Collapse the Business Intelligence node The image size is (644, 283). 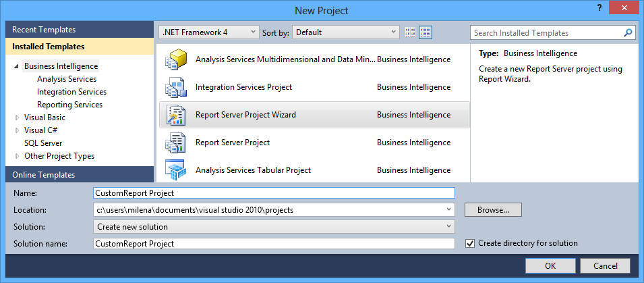tap(16, 67)
